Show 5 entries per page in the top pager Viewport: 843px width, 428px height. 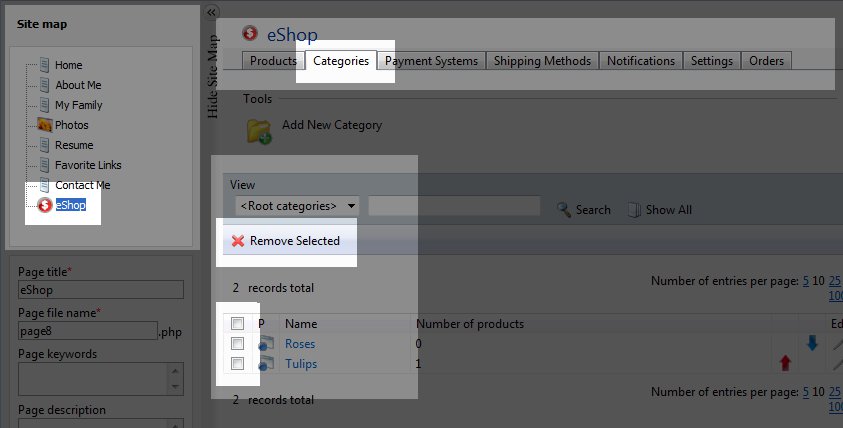point(806,281)
